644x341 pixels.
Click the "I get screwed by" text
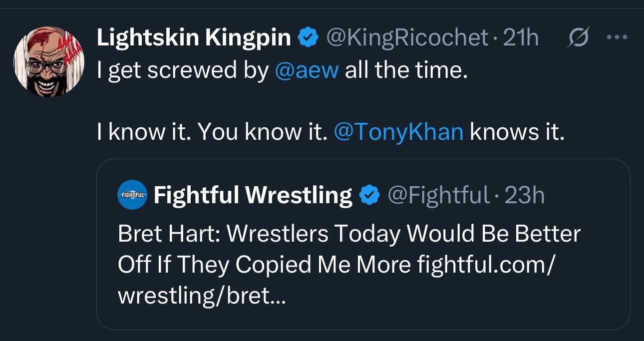coord(183,70)
